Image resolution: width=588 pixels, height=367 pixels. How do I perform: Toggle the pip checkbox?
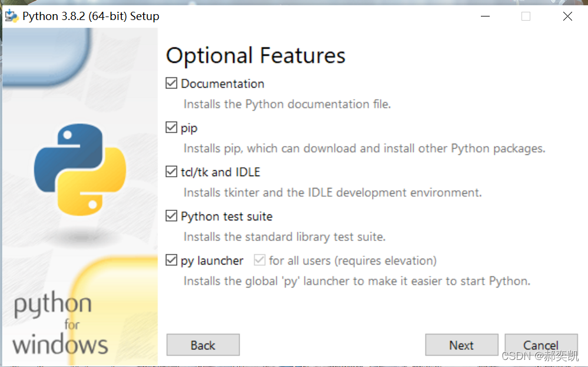171,127
